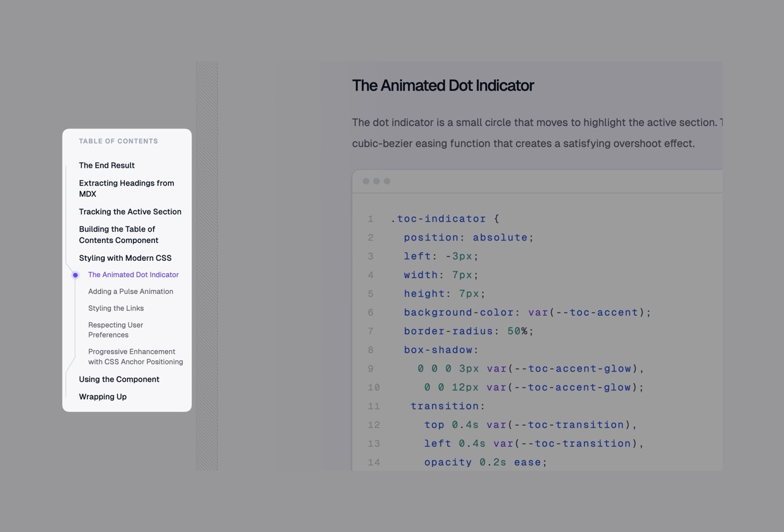The width and height of the screenshot is (784, 532).
Task: Select 'Styling with Modern CSS' entry
Action: (125, 258)
